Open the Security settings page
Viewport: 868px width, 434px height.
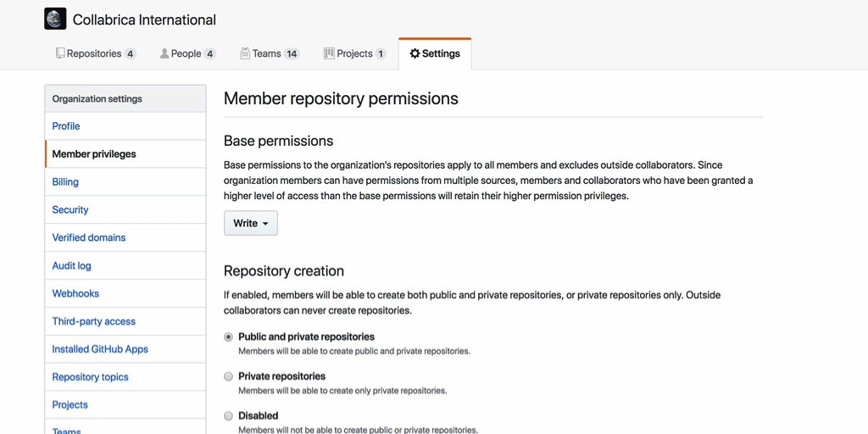(70, 209)
